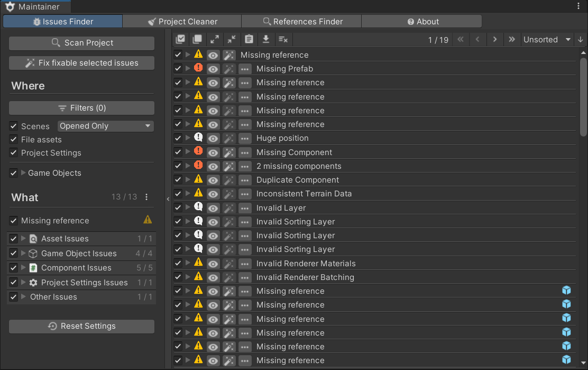The height and width of the screenshot is (370, 588).
Task: Uncheck the Invalid Layer row checkbox
Action: 178,207
